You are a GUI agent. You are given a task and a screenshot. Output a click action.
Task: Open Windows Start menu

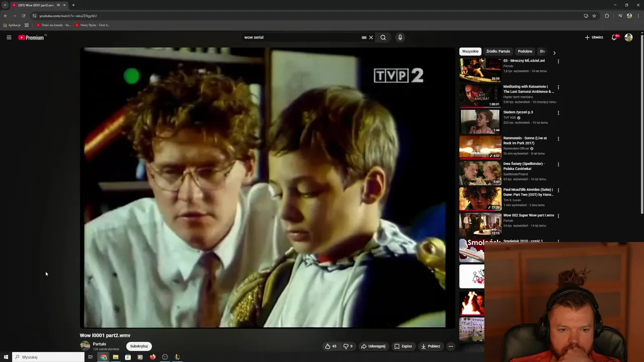pos(6,357)
